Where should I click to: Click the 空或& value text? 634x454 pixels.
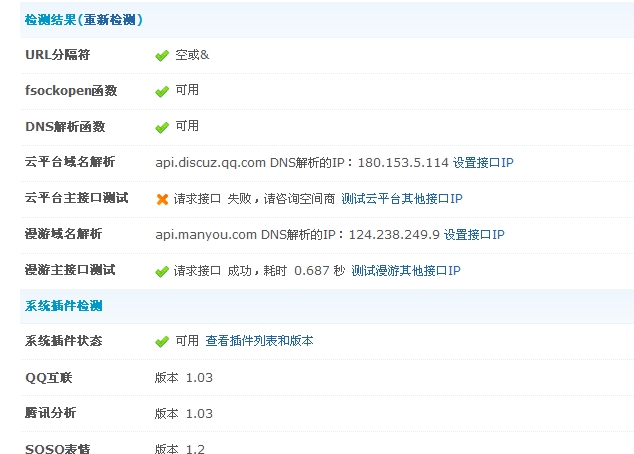[x=192, y=55]
